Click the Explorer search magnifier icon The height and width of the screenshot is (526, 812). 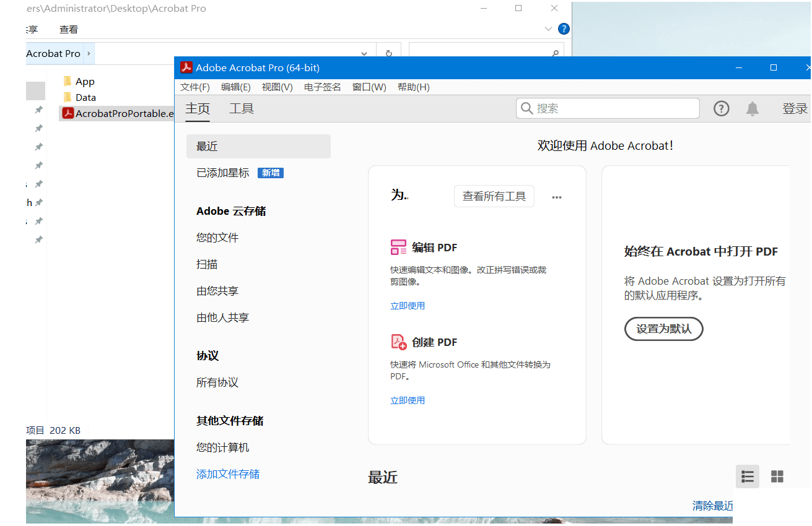coord(556,54)
